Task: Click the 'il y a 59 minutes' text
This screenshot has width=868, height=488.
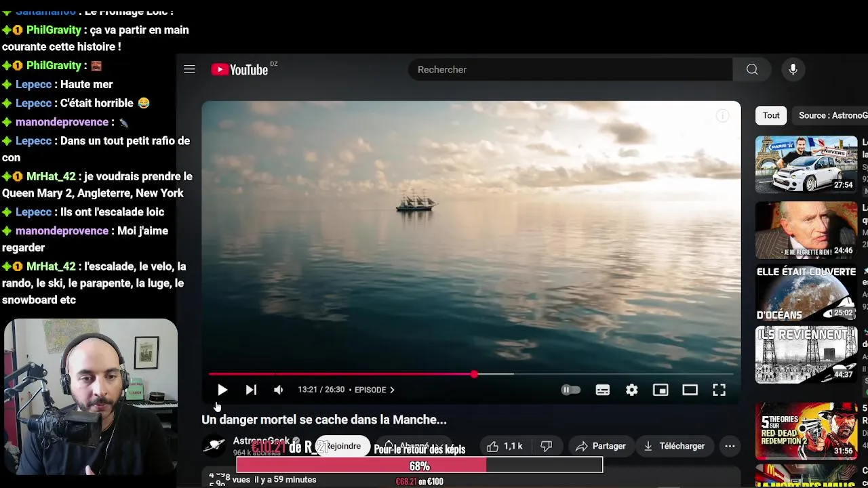Action: pyautogui.click(x=285, y=480)
